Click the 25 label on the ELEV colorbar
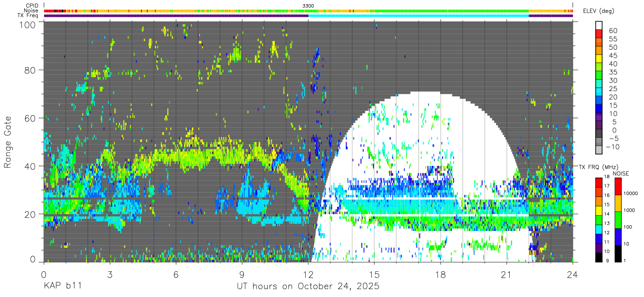 pos(613,89)
